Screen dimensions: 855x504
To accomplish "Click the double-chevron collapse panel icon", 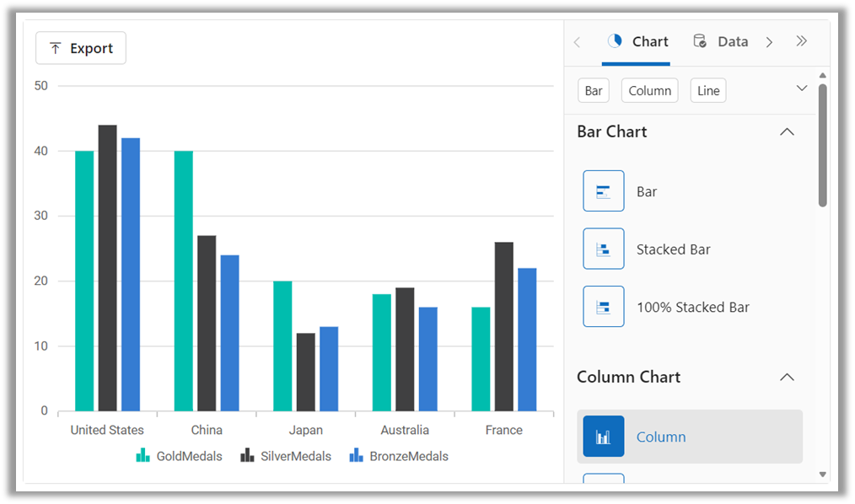I will [x=801, y=41].
